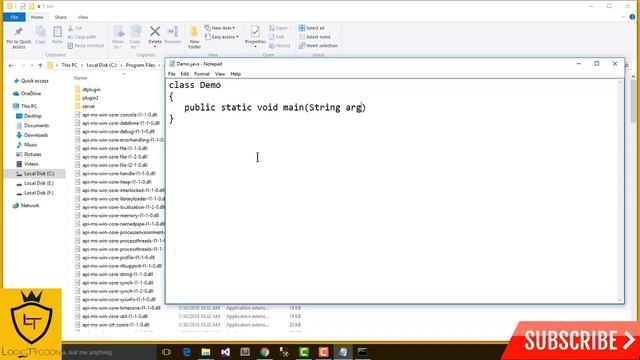Open the Explorer File tab

coord(14,17)
